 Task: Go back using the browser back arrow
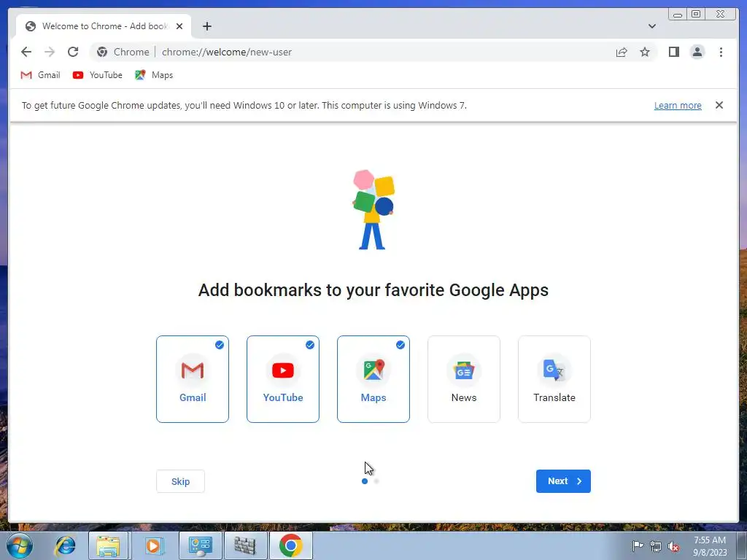click(x=26, y=52)
